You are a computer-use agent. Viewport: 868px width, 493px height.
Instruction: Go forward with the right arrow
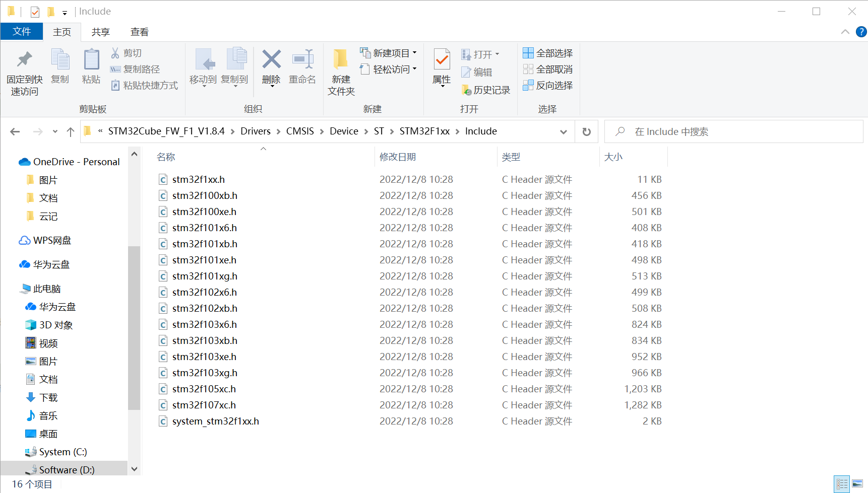pyautogui.click(x=38, y=131)
